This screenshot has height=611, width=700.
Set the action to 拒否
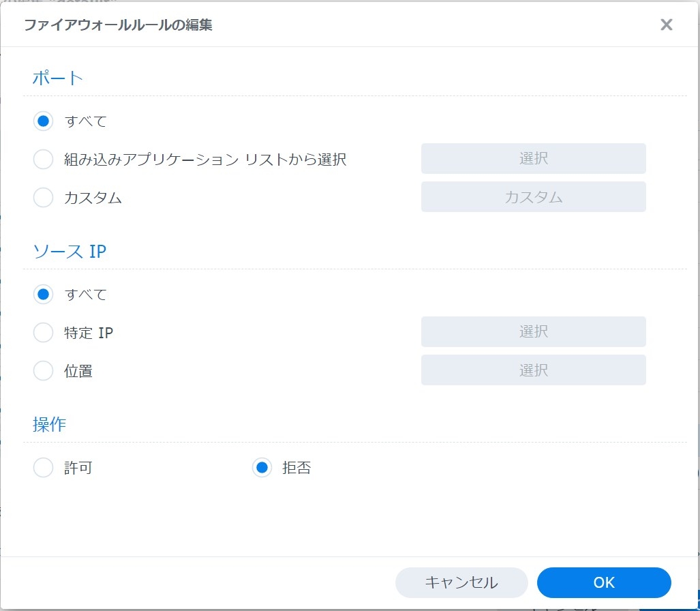pos(262,468)
